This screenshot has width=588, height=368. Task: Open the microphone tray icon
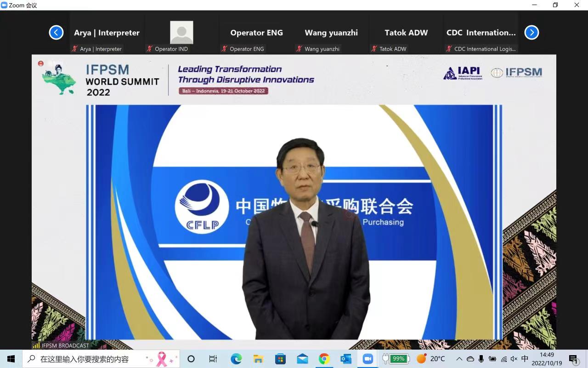481,359
